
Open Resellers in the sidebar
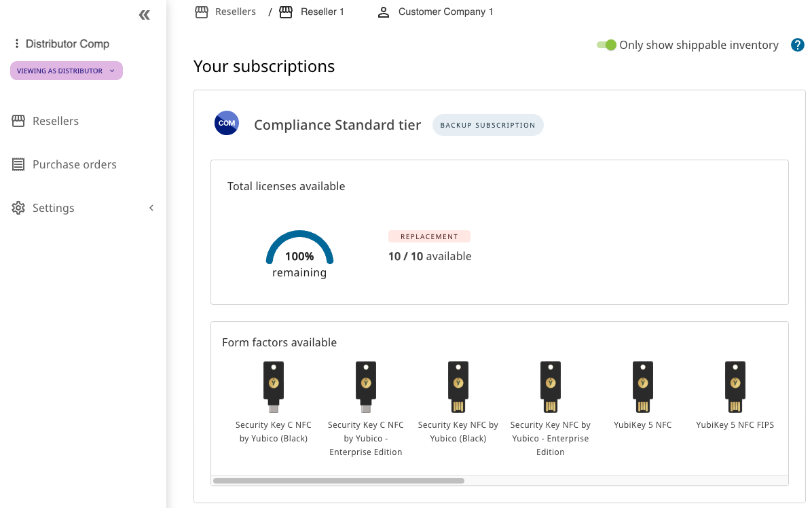point(56,121)
